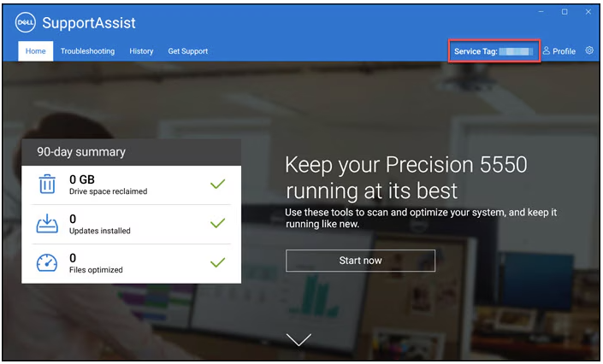Viewport: 603px width, 364px height.
Task: Close the SupportAssist window
Action: point(588,12)
